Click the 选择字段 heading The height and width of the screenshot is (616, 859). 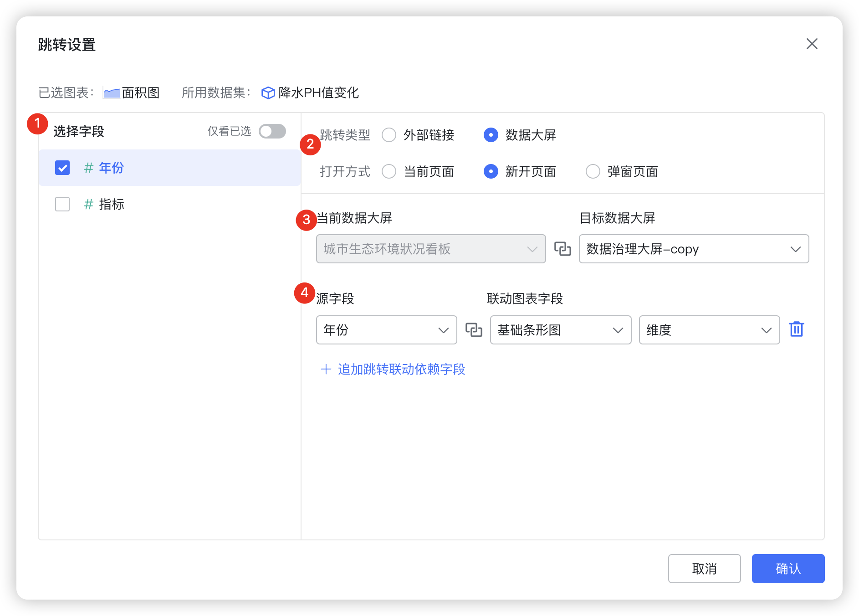coord(79,131)
